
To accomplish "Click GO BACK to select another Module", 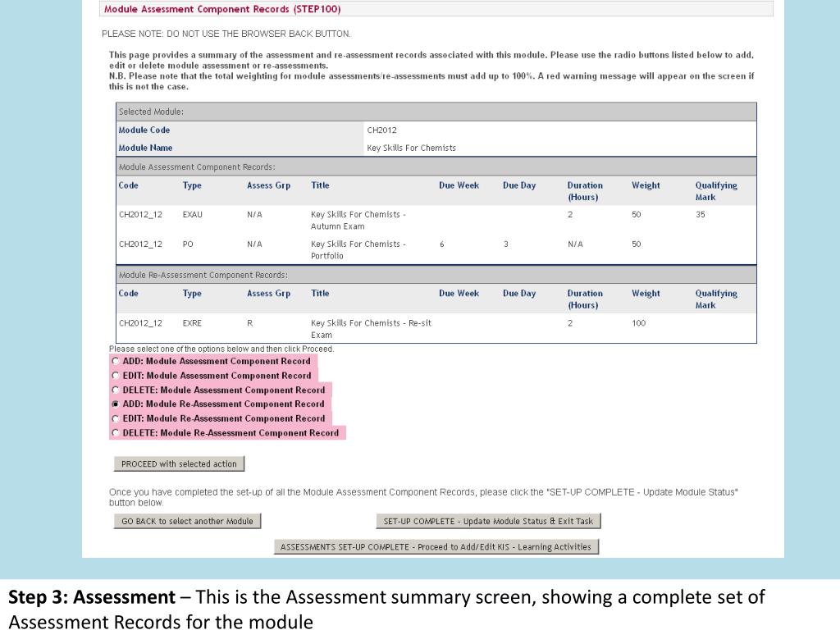I will pyautogui.click(x=187, y=521).
